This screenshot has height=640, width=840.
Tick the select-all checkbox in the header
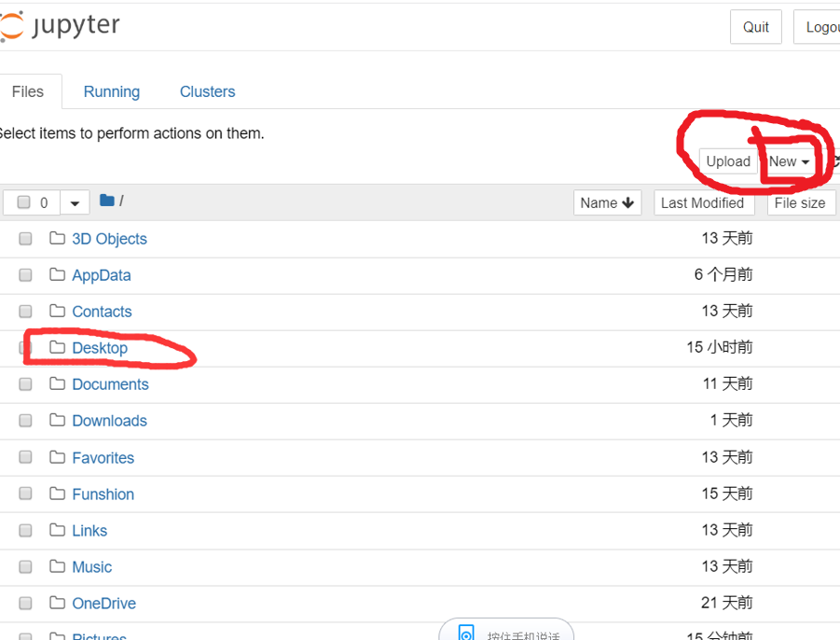click(x=23, y=202)
